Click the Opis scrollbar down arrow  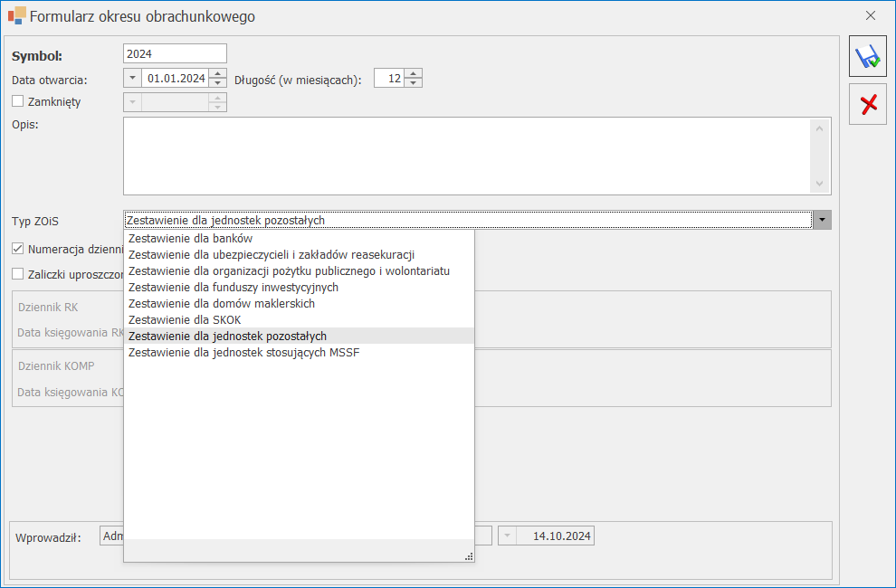tap(819, 184)
